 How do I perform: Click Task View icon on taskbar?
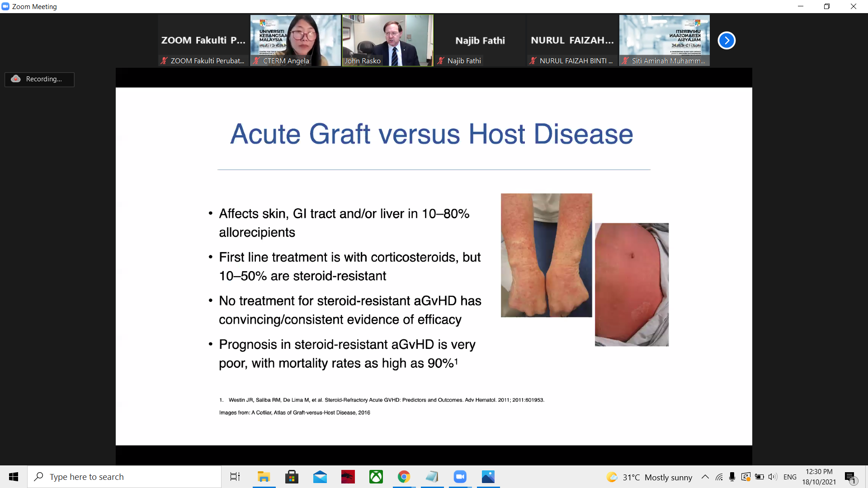click(235, 477)
